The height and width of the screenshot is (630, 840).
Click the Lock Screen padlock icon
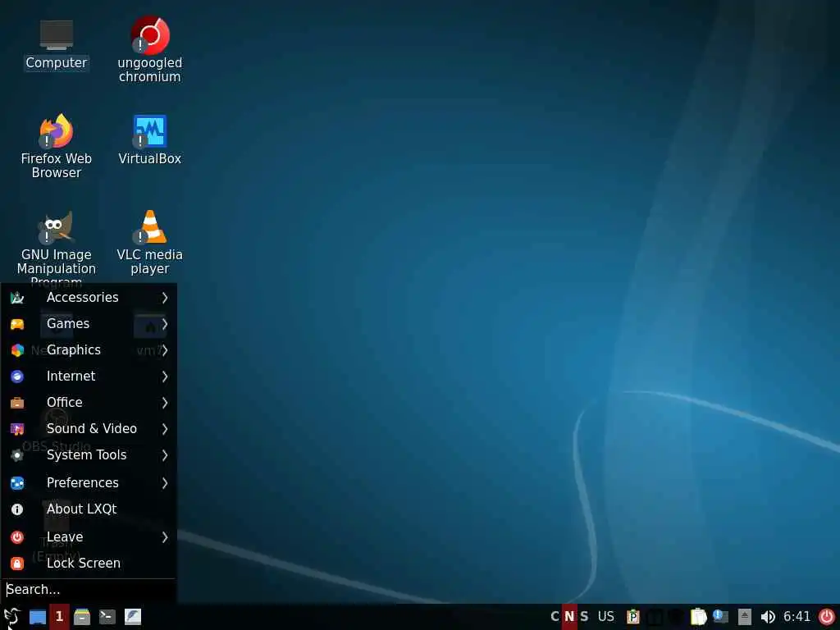point(17,564)
